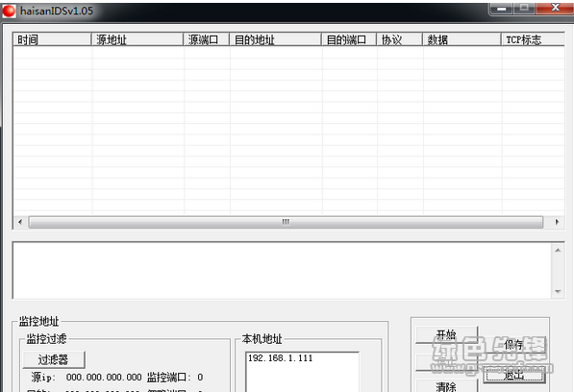Open the 过滤器 filter button

click(x=54, y=360)
